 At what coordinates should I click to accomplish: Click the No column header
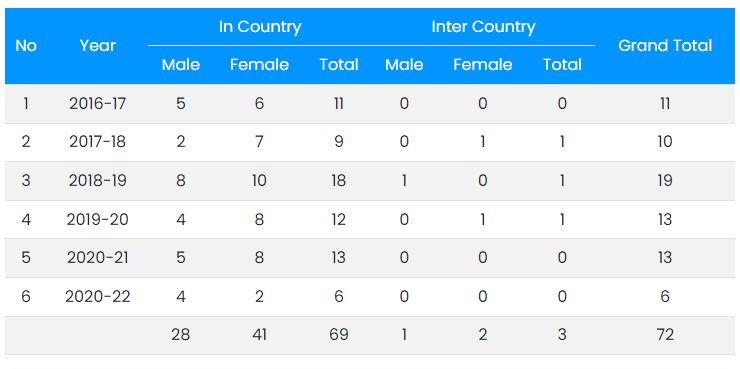pyautogui.click(x=26, y=46)
